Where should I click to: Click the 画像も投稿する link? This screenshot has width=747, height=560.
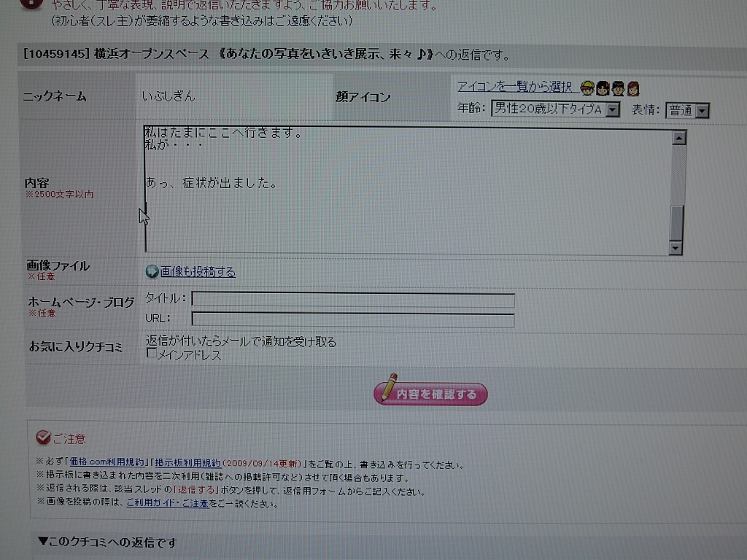point(198,272)
